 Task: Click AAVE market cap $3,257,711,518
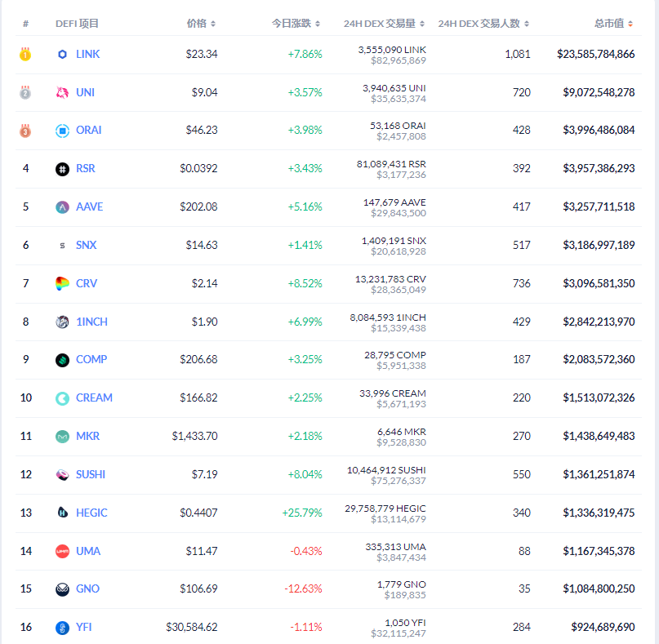(599, 207)
